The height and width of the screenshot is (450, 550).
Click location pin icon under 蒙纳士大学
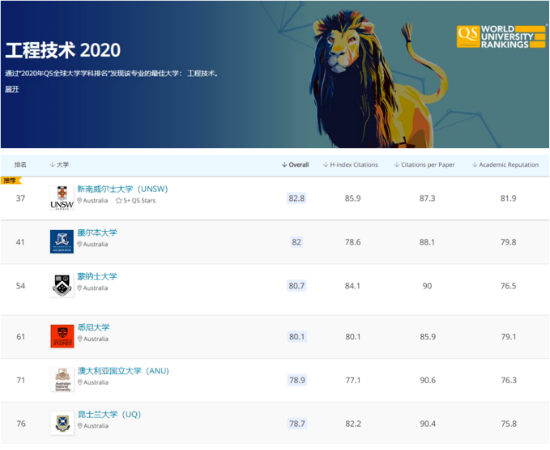coord(80,288)
